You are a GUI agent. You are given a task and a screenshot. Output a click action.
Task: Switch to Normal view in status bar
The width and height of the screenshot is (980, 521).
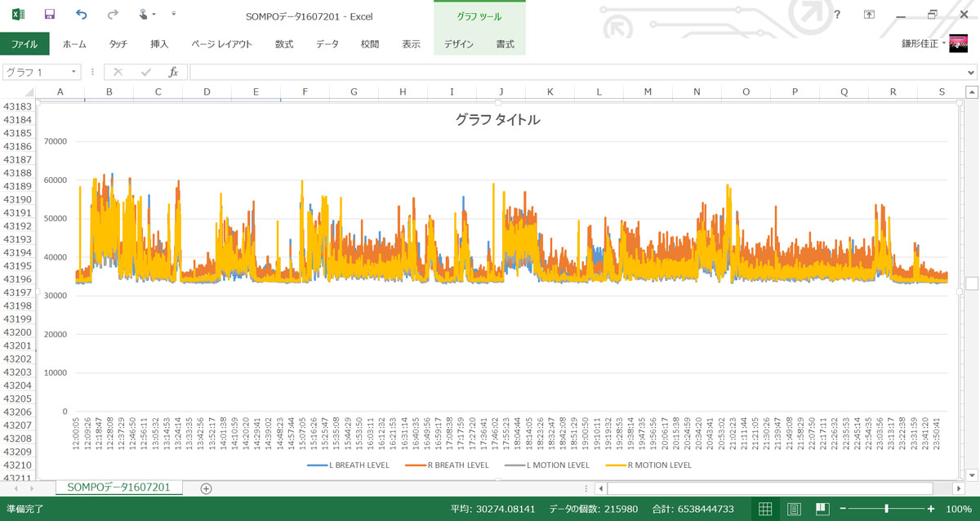[x=765, y=509]
